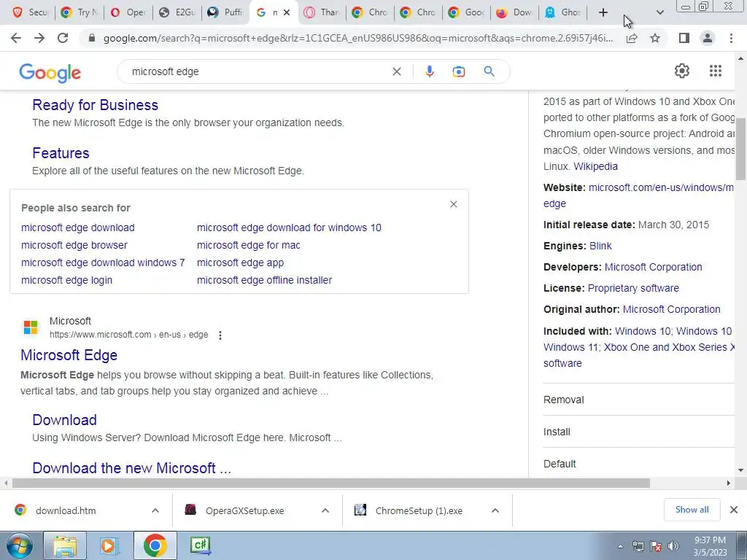
Task: Open Windows Media Player from taskbar
Action: tap(109, 545)
